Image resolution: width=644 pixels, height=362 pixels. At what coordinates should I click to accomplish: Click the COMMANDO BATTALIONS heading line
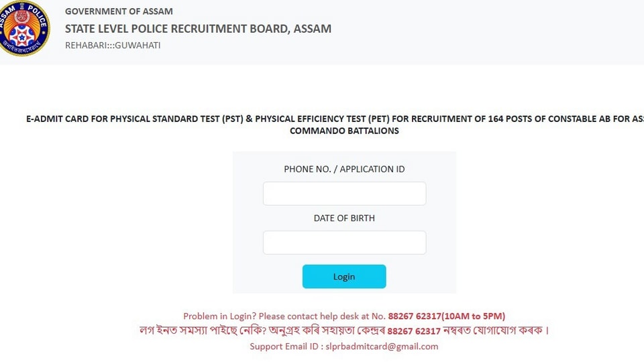coord(344,131)
